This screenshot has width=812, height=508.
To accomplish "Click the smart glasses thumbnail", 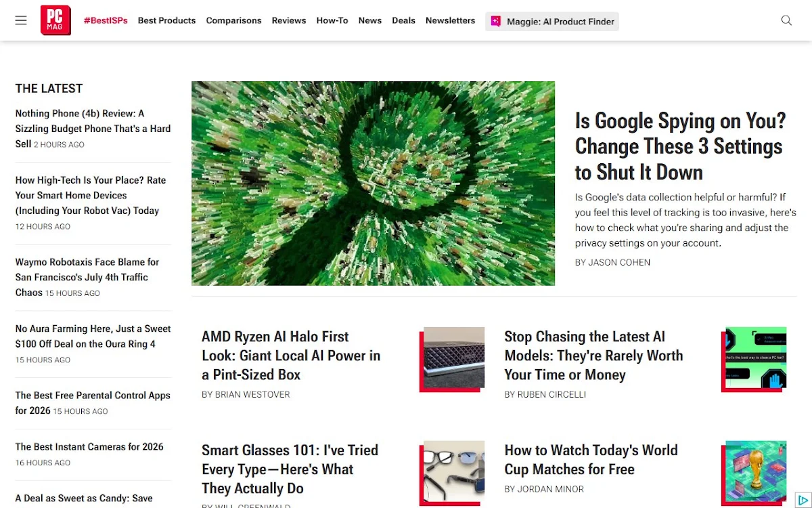I will tap(453, 473).
